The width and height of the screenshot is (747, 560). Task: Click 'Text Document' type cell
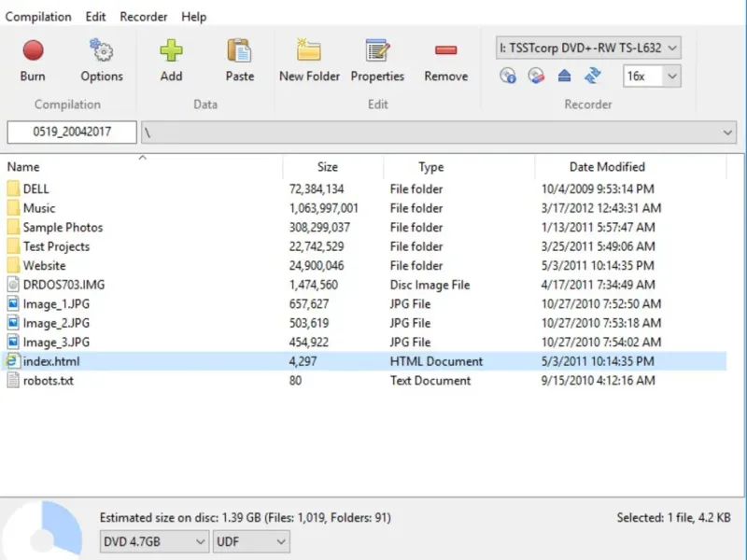pyautogui.click(x=430, y=381)
